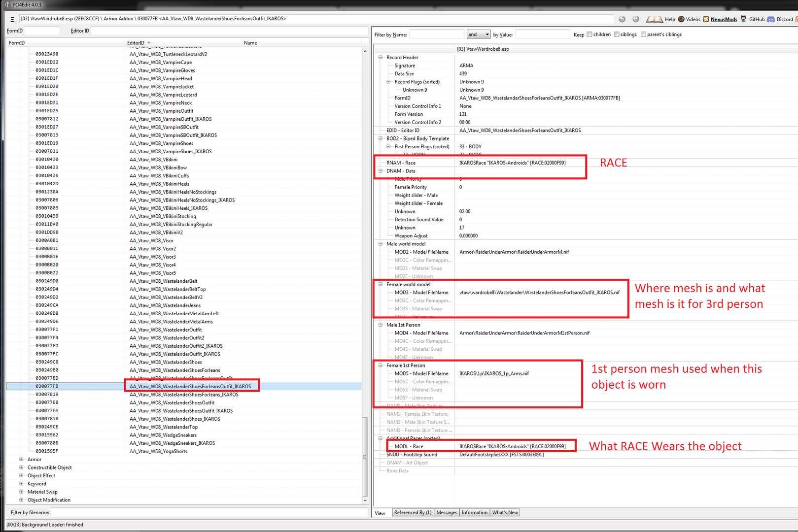Open the Discord link
The width and height of the screenshot is (798, 532).
pyautogui.click(x=785, y=20)
